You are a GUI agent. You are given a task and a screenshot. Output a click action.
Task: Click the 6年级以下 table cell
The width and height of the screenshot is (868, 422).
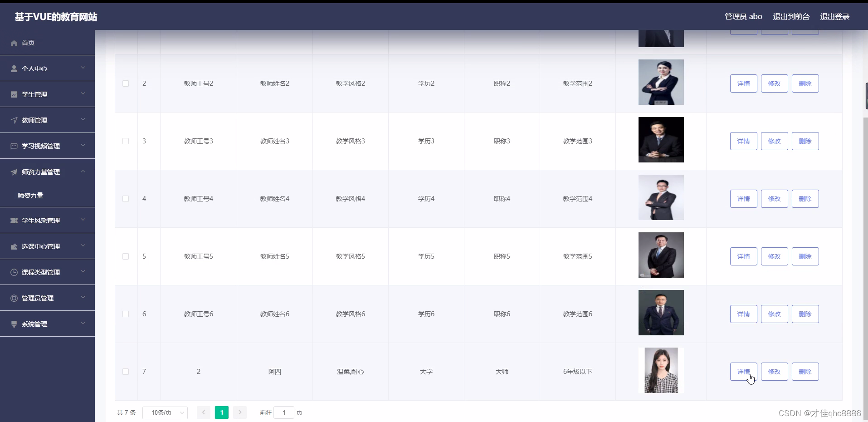578,372
